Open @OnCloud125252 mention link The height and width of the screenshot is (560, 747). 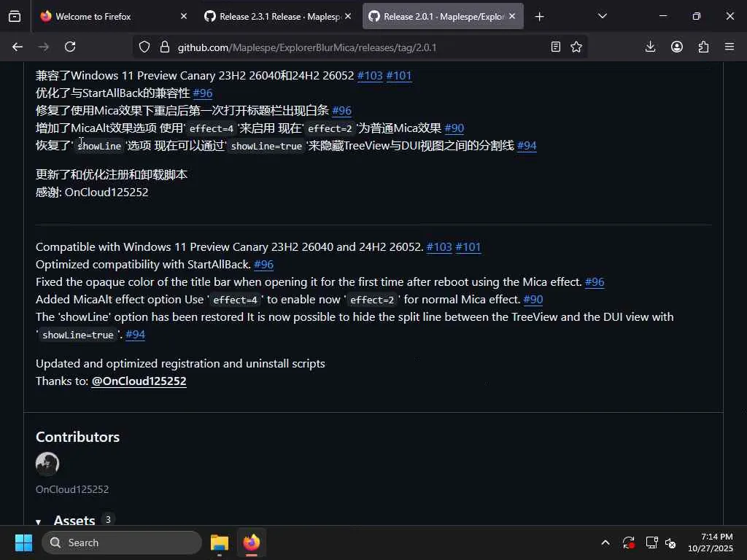[139, 381]
